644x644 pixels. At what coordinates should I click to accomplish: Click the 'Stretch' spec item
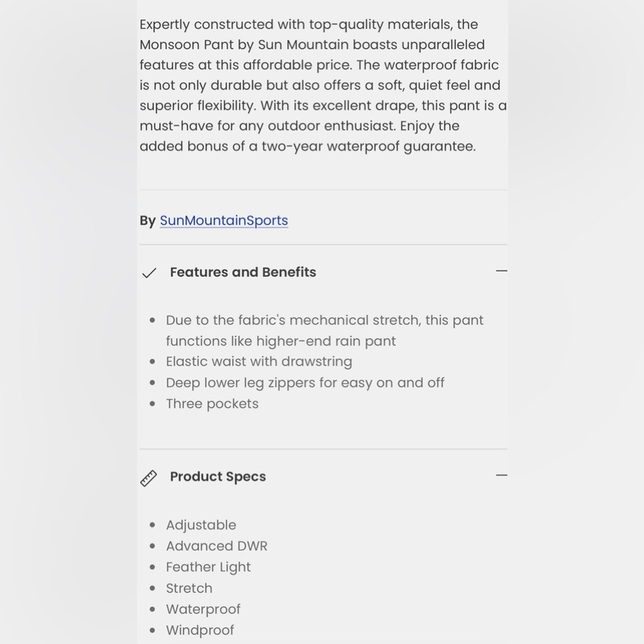click(189, 588)
